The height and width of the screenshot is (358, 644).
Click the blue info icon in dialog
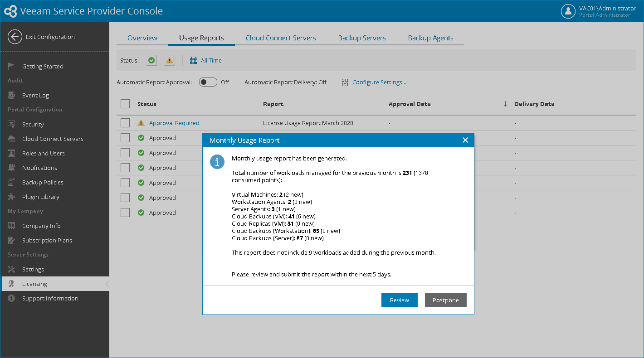pos(217,162)
